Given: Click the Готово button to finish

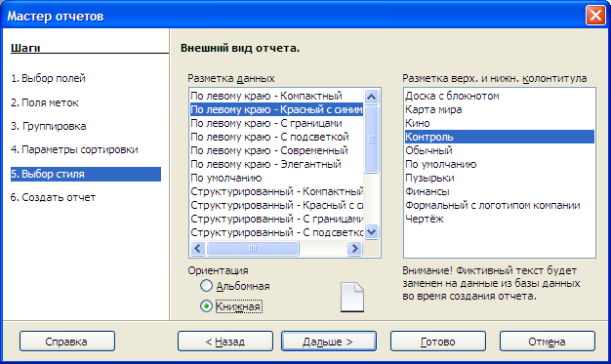Looking at the screenshot, I should 438,342.
